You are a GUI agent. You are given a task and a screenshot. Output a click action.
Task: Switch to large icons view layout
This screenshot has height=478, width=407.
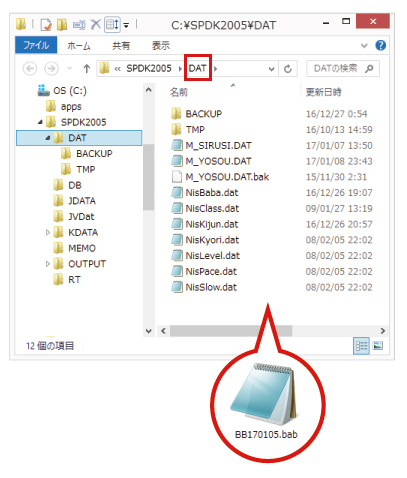(x=378, y=346)
